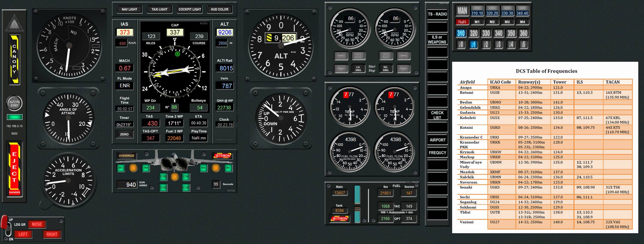Open the CHECK LIST tab
Screen dimensions: 644x244
click(x=437, y=115)
